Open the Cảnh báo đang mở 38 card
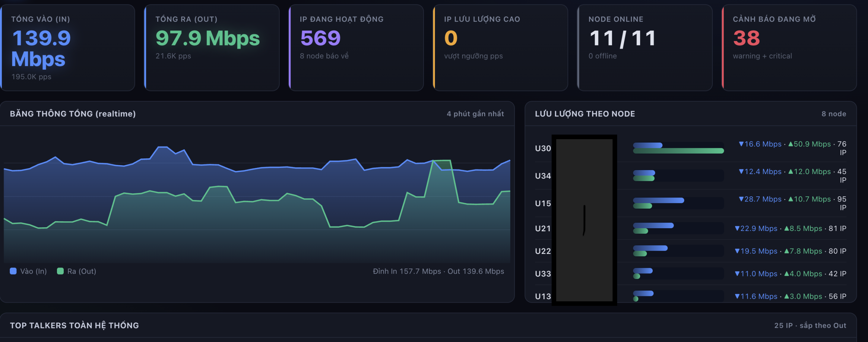Viewport: 868px width, 342px height. point(789,48)
